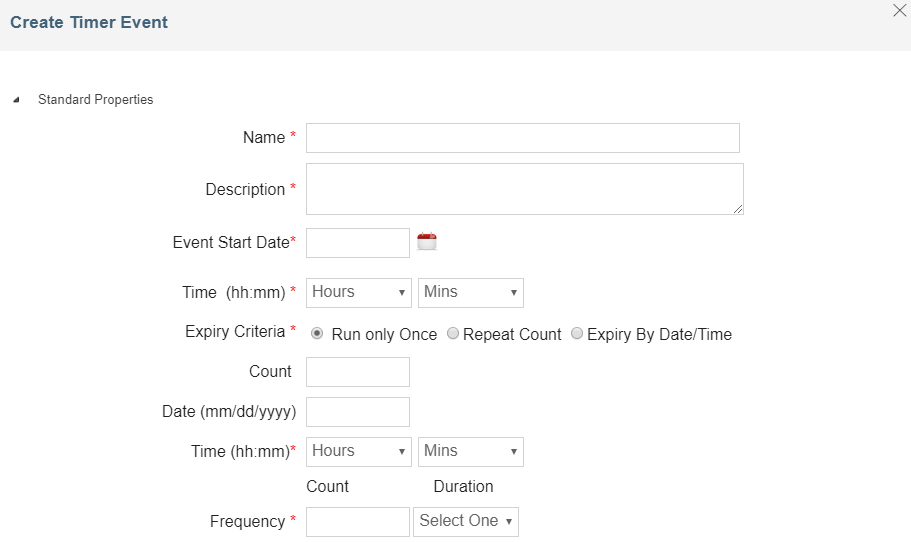Open Mins dropdown below the expiry Date field
Screen dimensions: 911x542
[x=471, y=451]
